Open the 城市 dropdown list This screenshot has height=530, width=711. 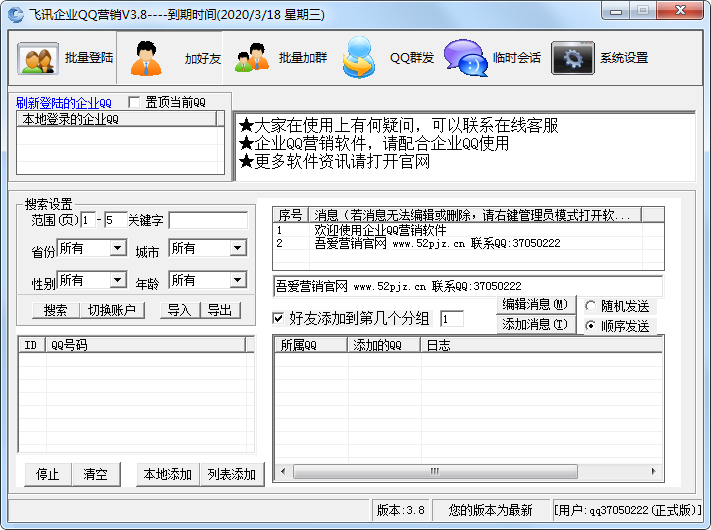(237, 248)
